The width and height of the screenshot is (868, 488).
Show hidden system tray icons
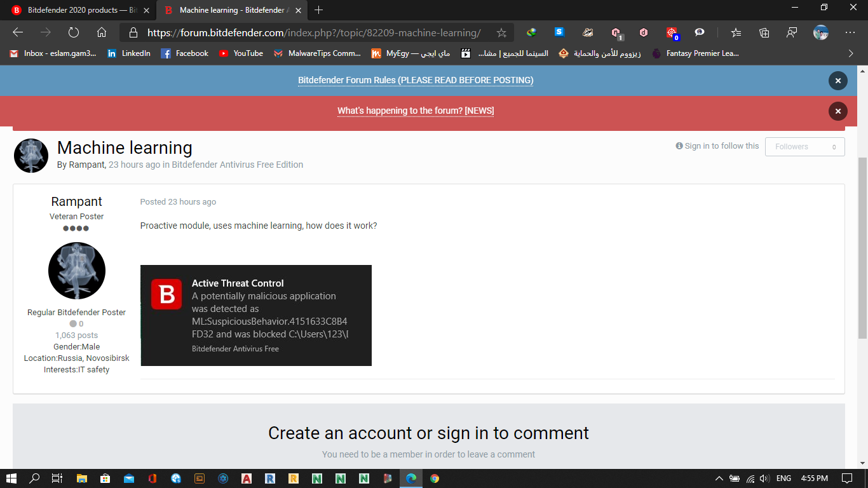[719, 478]
